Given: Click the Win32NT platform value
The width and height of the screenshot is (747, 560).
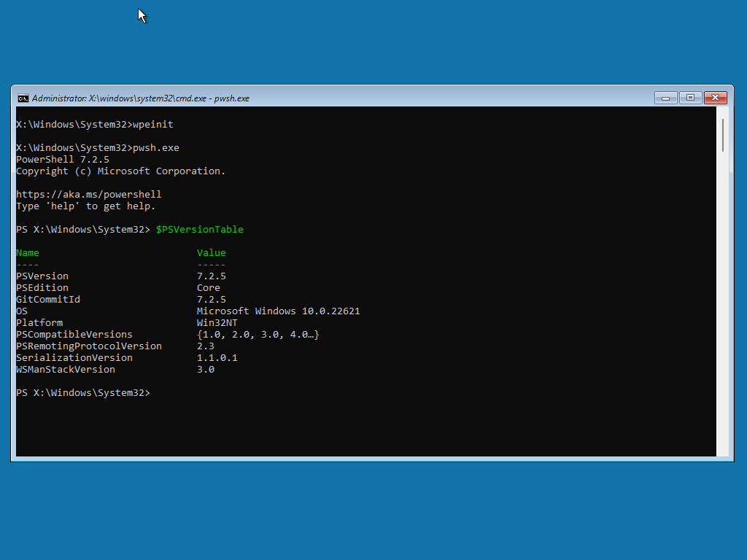Looking at the screenshot, I should [x=217, y=323].
